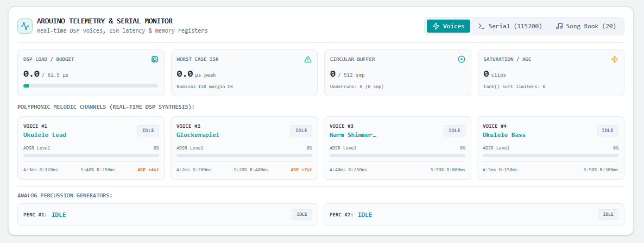Select the Ukulele Bass voice name
This screenshot has width=644, height=243.
(x=504, y=135)
